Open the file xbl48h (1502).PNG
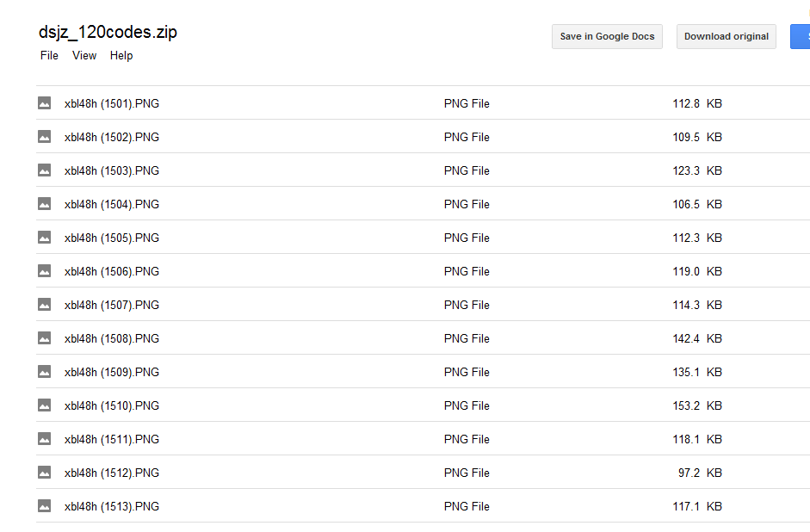Image resolution: width=810 pixels, height=532 pixels. 112,137
